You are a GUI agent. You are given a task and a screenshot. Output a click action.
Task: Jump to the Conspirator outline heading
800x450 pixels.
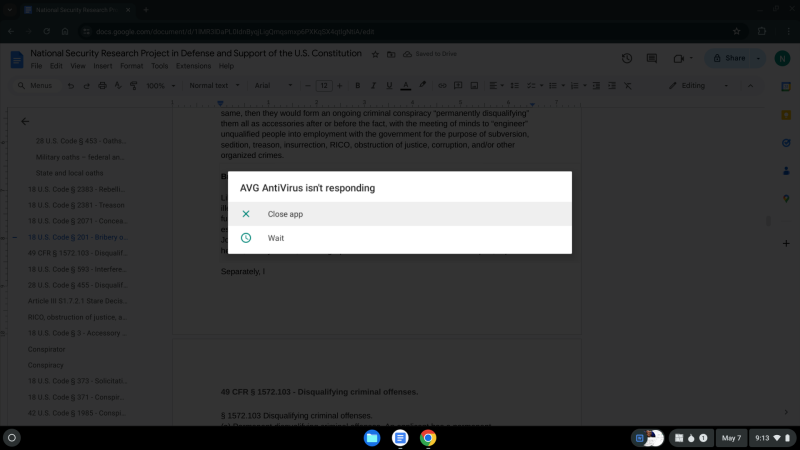coord(46,349)
